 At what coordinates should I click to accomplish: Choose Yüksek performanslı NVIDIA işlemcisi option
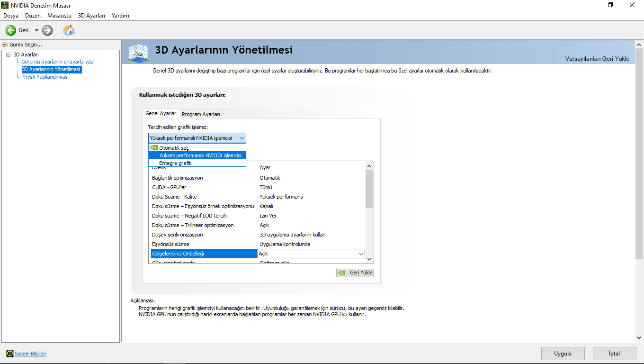click(x=197, y=155)
